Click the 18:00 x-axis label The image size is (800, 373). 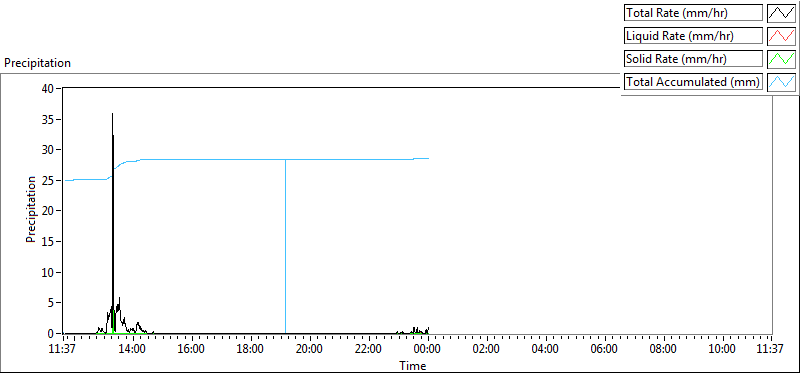pos(251,349)
